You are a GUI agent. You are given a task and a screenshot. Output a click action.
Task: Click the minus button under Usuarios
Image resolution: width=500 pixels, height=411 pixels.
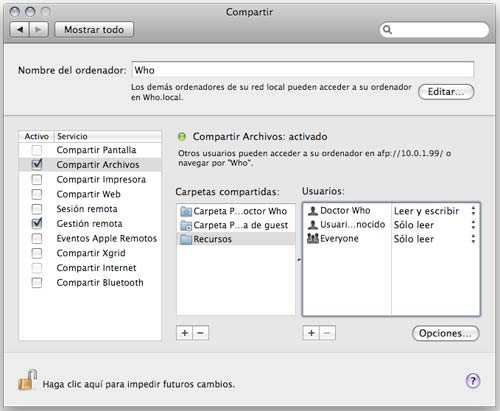click(x=327, y=333)
